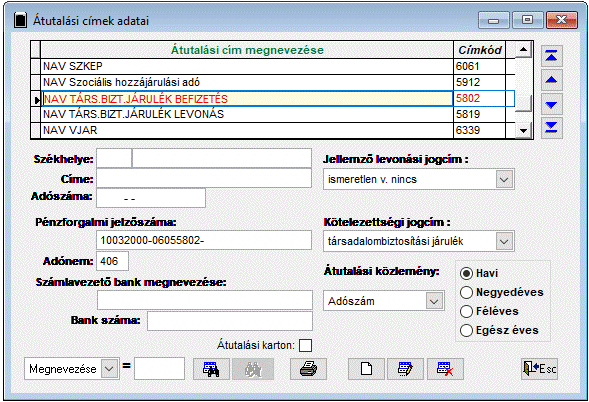Select the NAV VJAR row
Viewport: 589px width, 402px height.
point(247,130)
